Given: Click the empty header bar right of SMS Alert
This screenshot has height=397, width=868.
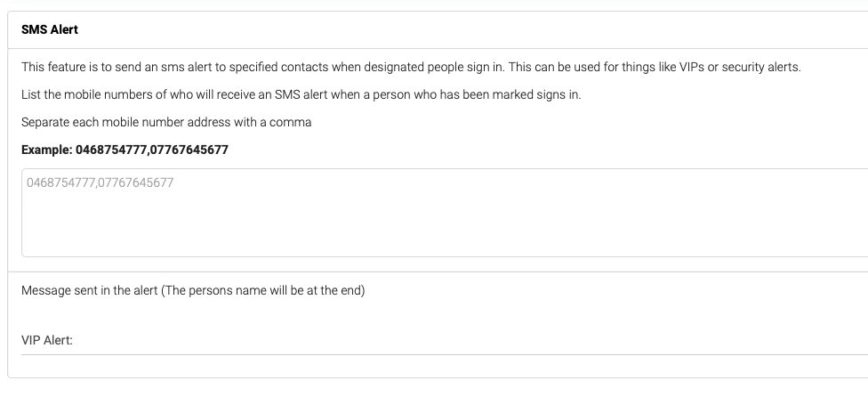Looking at the screenshot, I should point(470,30).
